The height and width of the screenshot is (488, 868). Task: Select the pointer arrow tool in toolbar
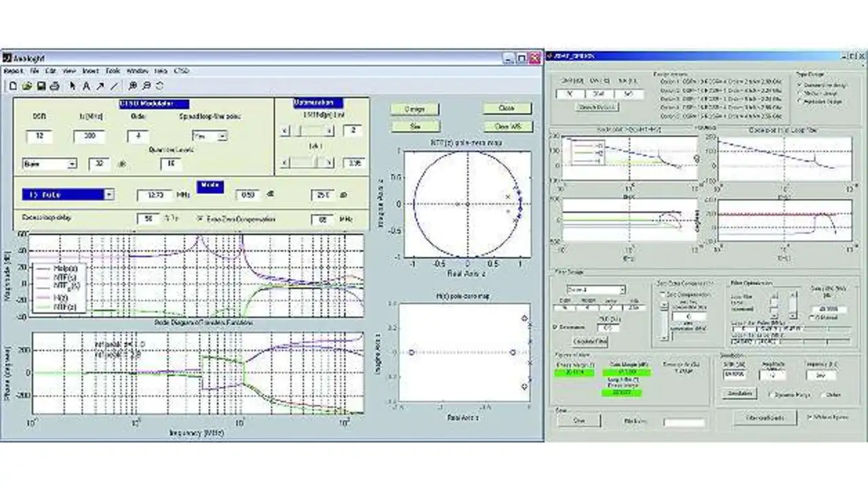[73, 86]
